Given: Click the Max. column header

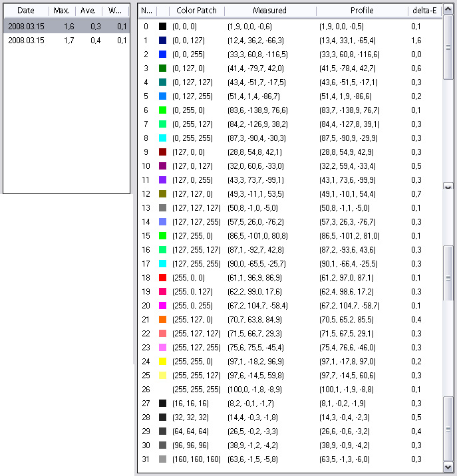Looking at the screenshot, I should [62, 11].
